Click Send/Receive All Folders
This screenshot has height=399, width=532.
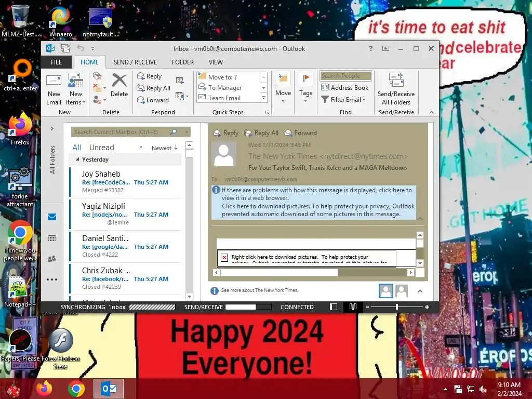point(396,89)
